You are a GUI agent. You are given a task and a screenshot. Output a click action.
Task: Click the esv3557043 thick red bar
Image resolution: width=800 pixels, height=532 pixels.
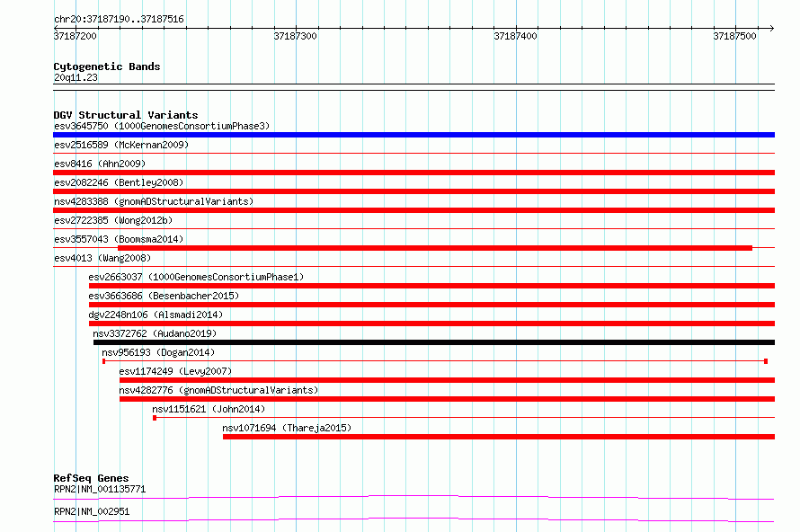[435, 248]
